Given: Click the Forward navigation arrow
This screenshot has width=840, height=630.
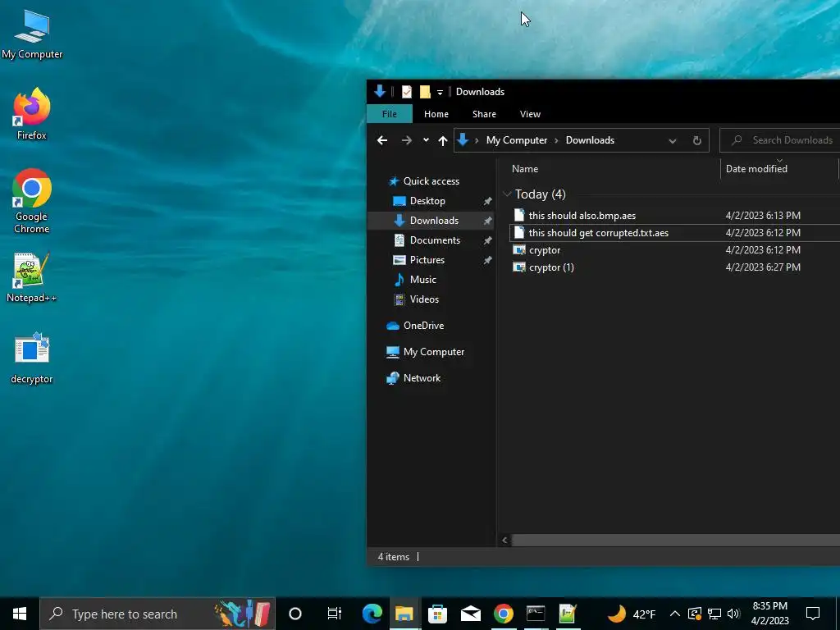Looking at the screenshot, I should coord(407,140).
